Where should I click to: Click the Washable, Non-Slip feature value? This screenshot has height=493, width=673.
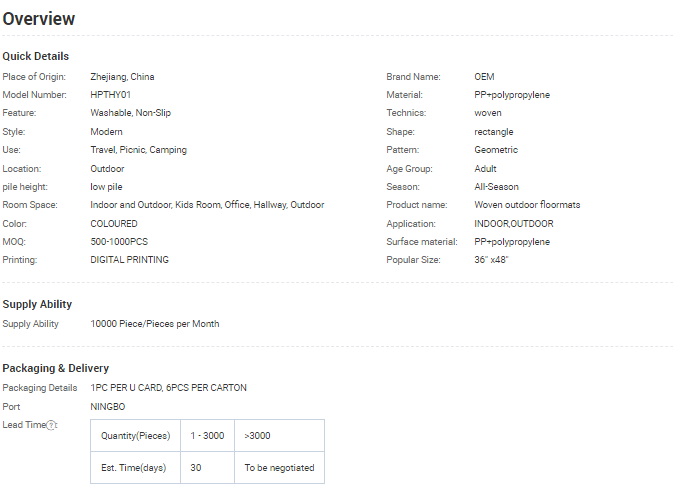pyautogui.click(x=131, y=113)
